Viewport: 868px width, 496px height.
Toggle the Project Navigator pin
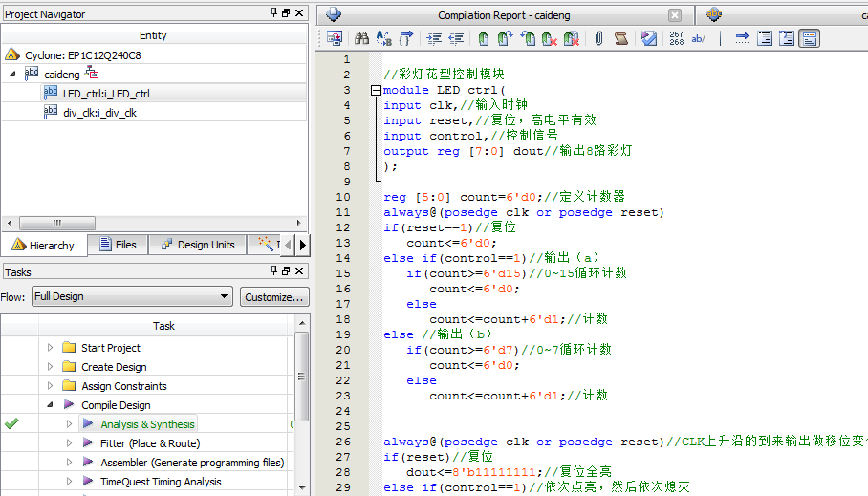pyautogui.click(x=273, y=13)
